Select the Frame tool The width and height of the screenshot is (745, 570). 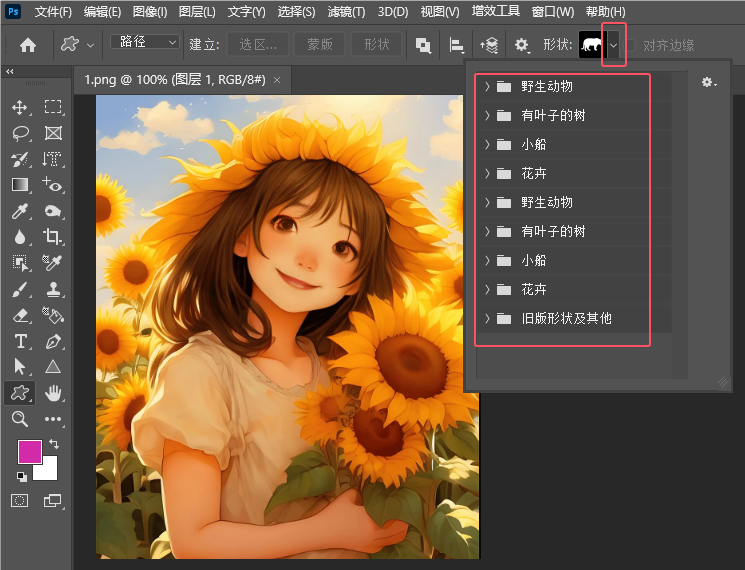click(x=53, y=133)
